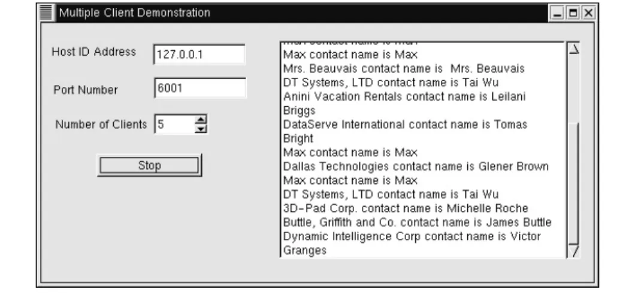Select line "Buttle, Griffith and Co. contact name"
The width and height of the screenshot is (644, 293).
click(x=418, y=222)
